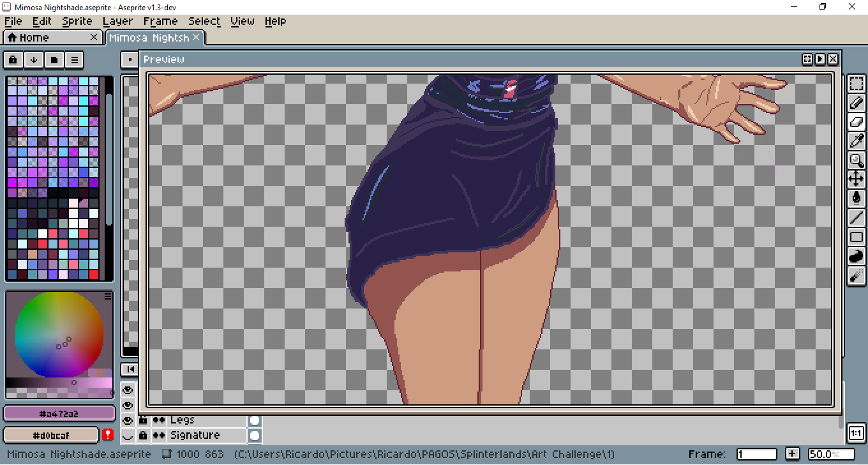Select the Legs layer name
This screenshot has width=868, height=465.
[183, 420]
